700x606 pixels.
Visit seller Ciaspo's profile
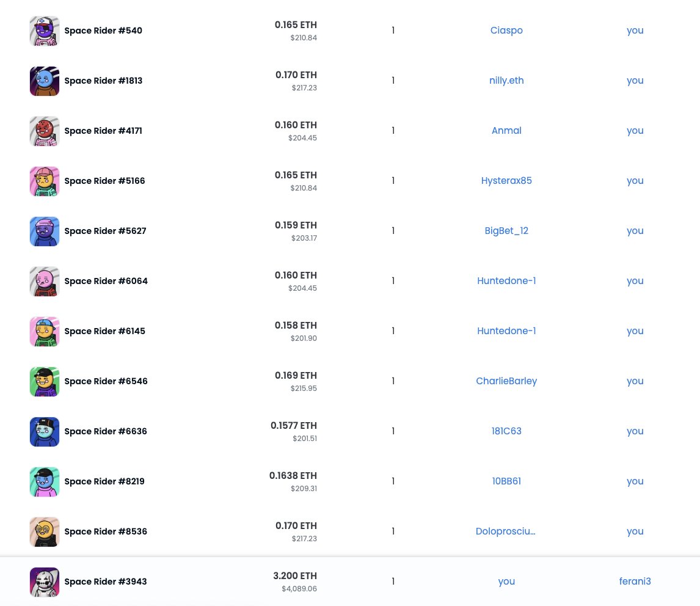pyautogui.click(x=506, y=31)
